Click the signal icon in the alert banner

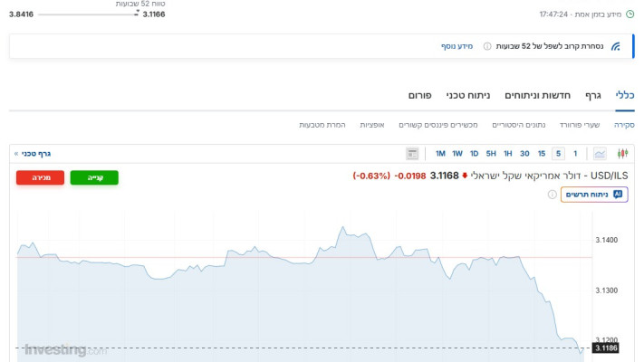616,46
